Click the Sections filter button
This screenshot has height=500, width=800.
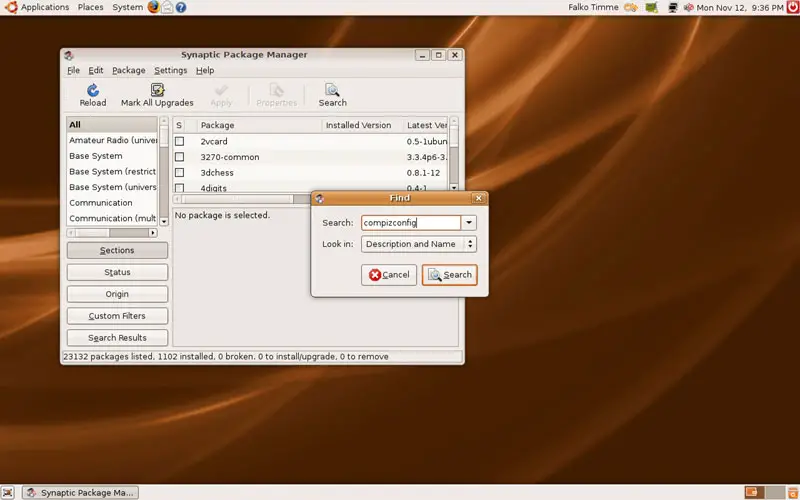point(117,251)
